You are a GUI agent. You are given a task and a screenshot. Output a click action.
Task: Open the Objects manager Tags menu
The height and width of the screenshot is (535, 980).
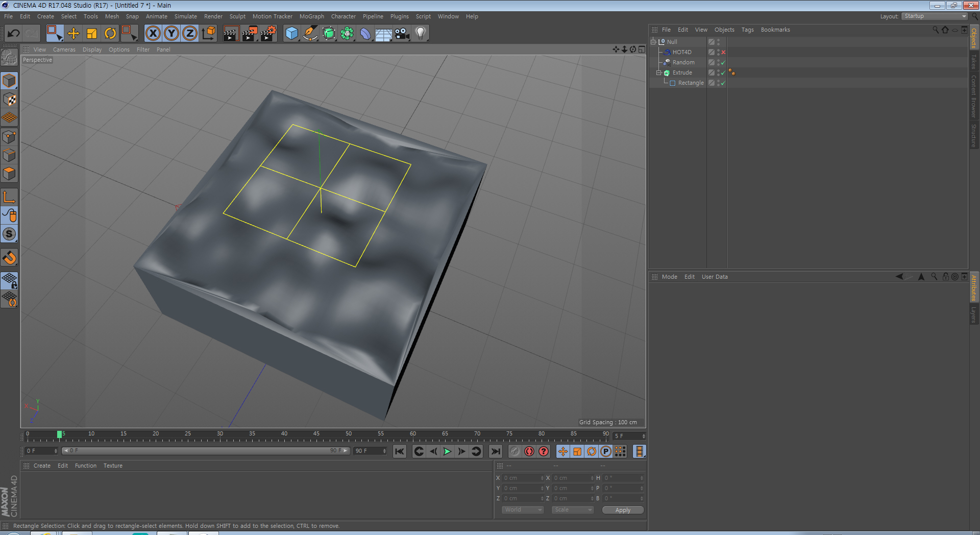[747, 30]
